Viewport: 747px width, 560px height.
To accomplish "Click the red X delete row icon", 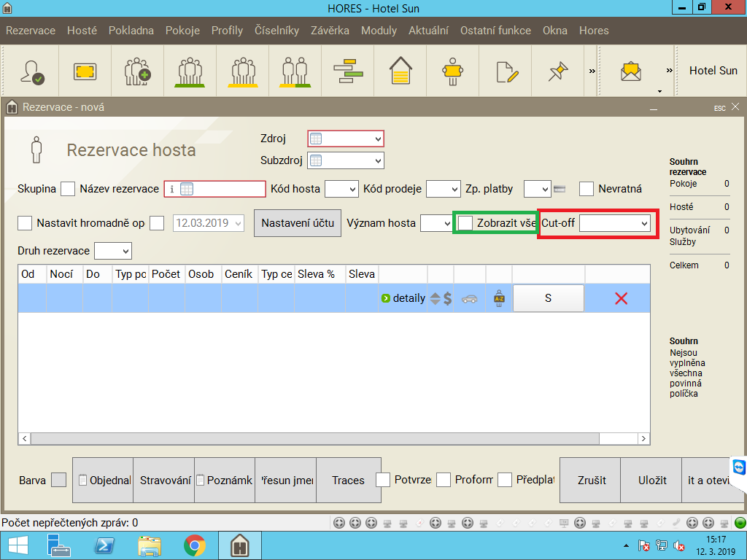I will click(x=621, y=298).
